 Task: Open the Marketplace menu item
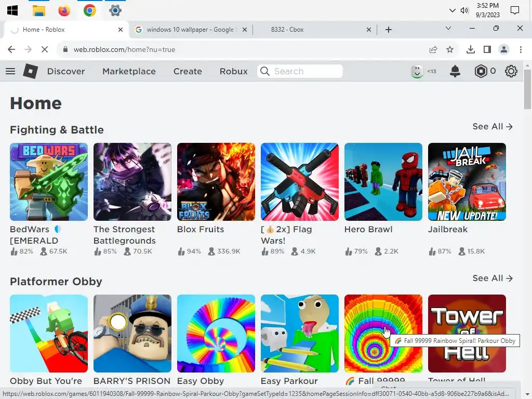click(129, 71)
